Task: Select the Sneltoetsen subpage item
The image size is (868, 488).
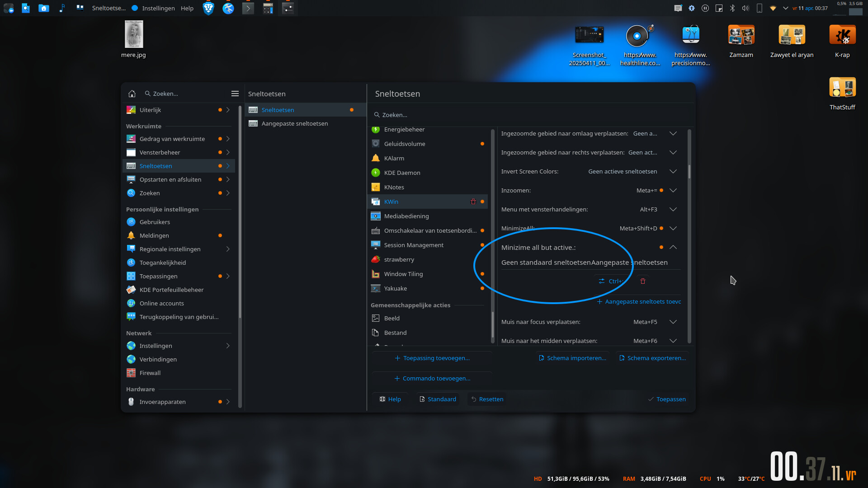Action: point(306,110)
